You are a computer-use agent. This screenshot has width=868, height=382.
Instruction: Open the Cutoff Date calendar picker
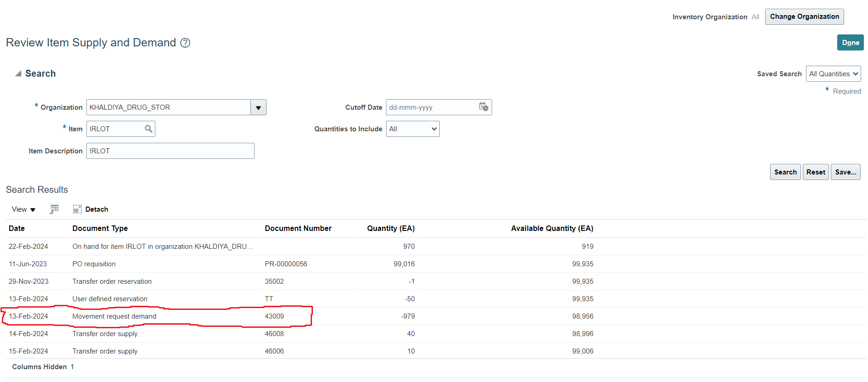483,107
